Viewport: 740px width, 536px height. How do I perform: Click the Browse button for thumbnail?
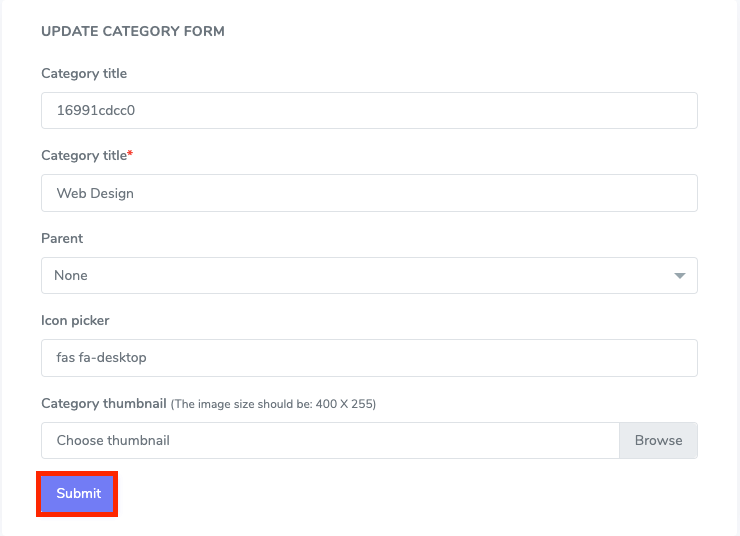pos(658,440)
